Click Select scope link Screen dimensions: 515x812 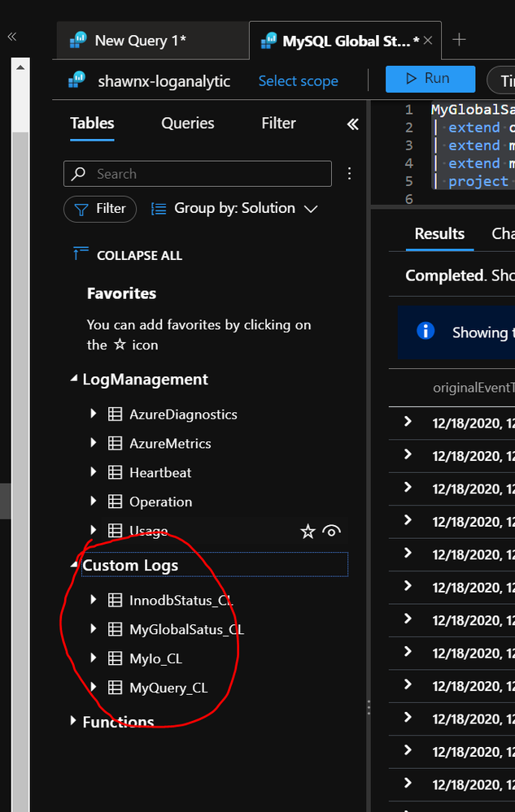(299, 81)
